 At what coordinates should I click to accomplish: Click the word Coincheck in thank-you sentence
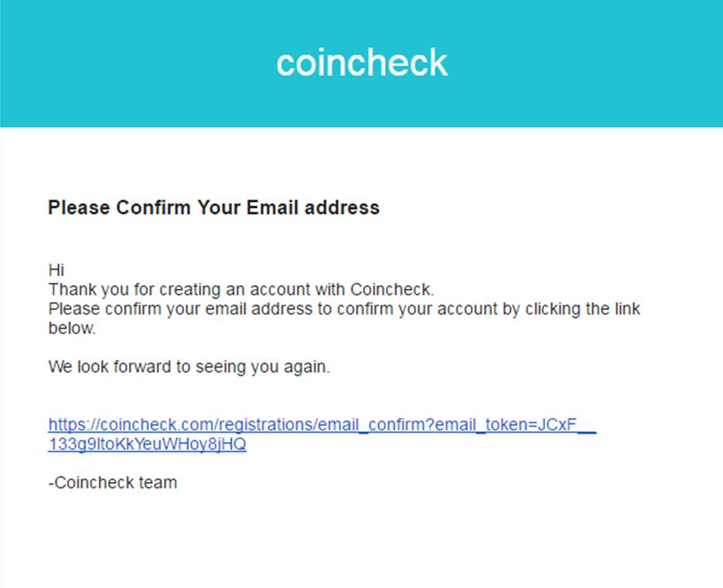pos(391,290)
